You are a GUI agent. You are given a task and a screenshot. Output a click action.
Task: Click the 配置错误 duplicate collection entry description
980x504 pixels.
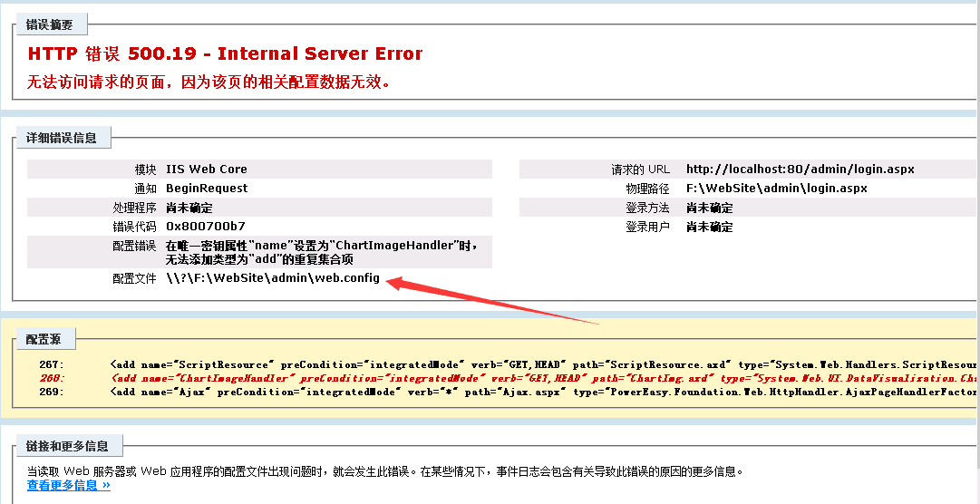pos(322,253)
